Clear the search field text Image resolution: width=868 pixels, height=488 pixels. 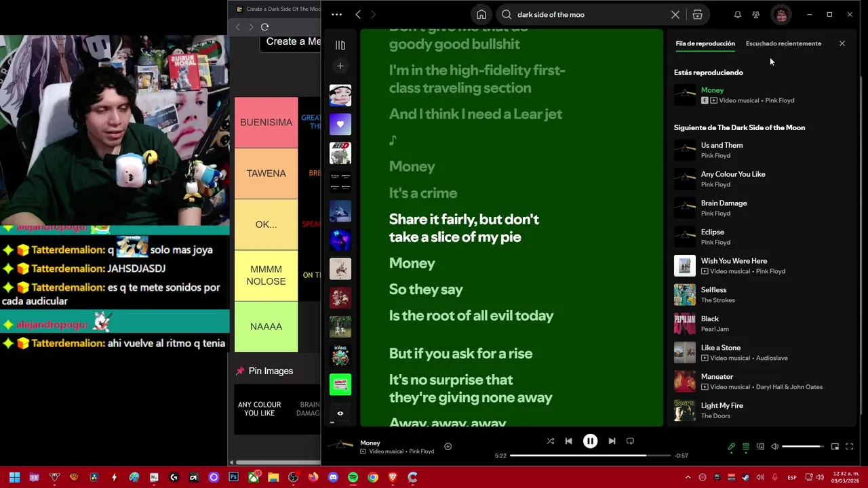click(x=675, y=14)
